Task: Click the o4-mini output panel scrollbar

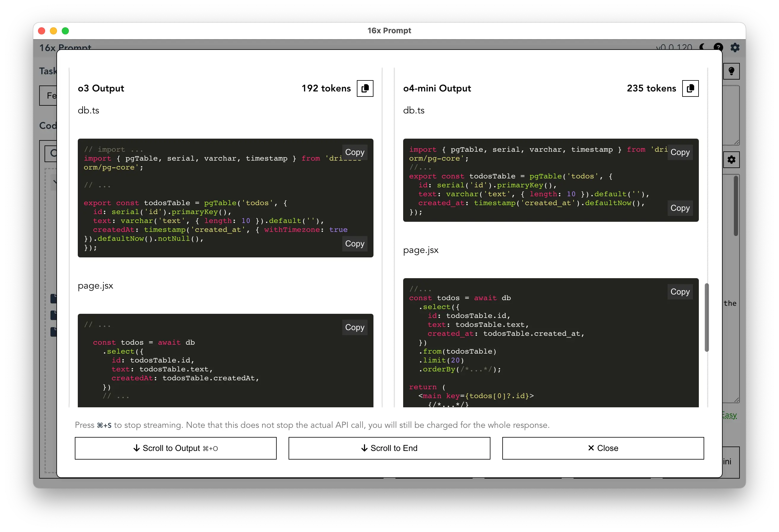Action: pyautogui.click(x=706, y=317)
